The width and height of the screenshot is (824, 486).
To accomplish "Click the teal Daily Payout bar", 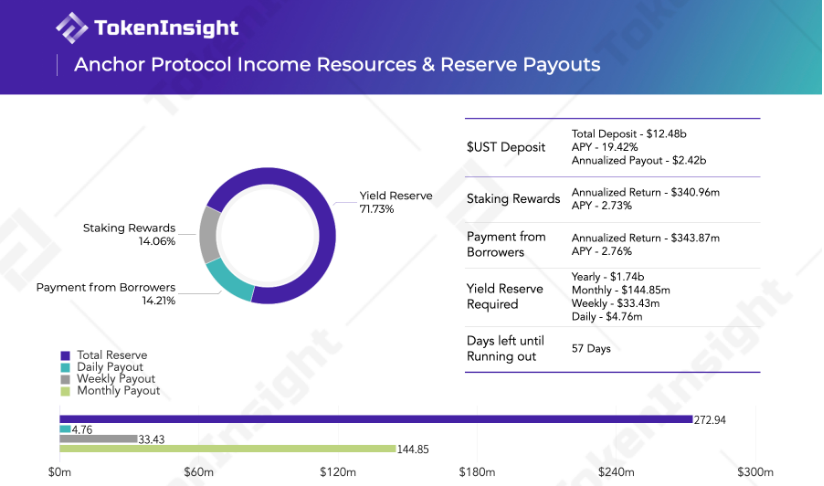I will pos(65,429).
